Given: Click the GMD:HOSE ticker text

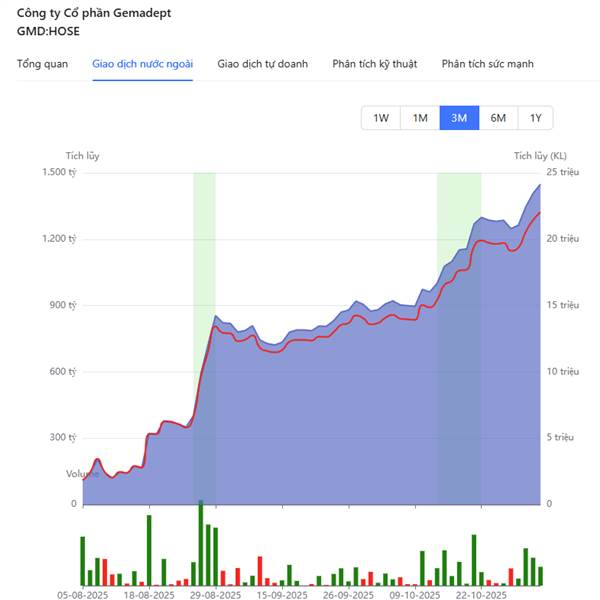Looking at the screenshot, I should 47,31.
